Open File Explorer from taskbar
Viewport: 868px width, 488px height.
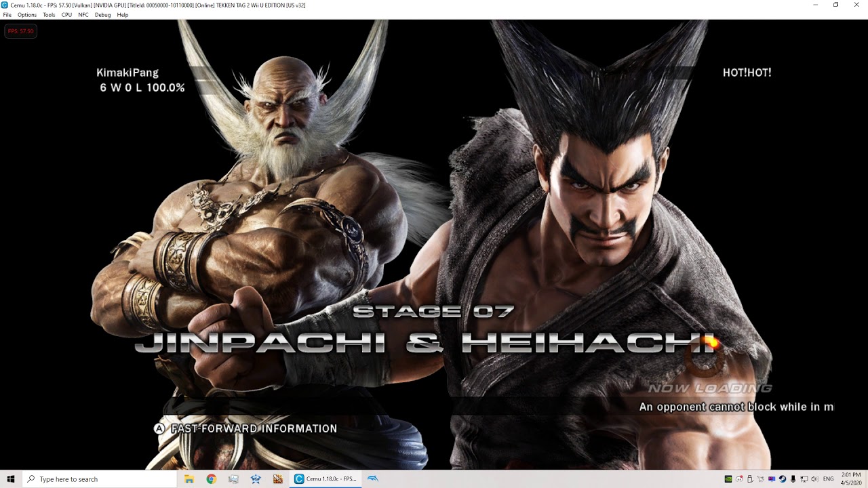[189, 479]
